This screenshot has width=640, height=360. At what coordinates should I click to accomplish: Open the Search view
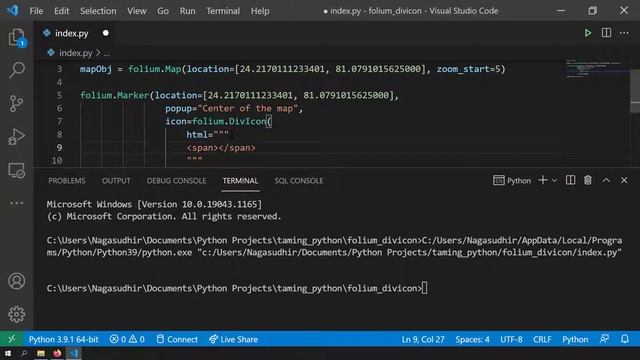pos(17,70)
